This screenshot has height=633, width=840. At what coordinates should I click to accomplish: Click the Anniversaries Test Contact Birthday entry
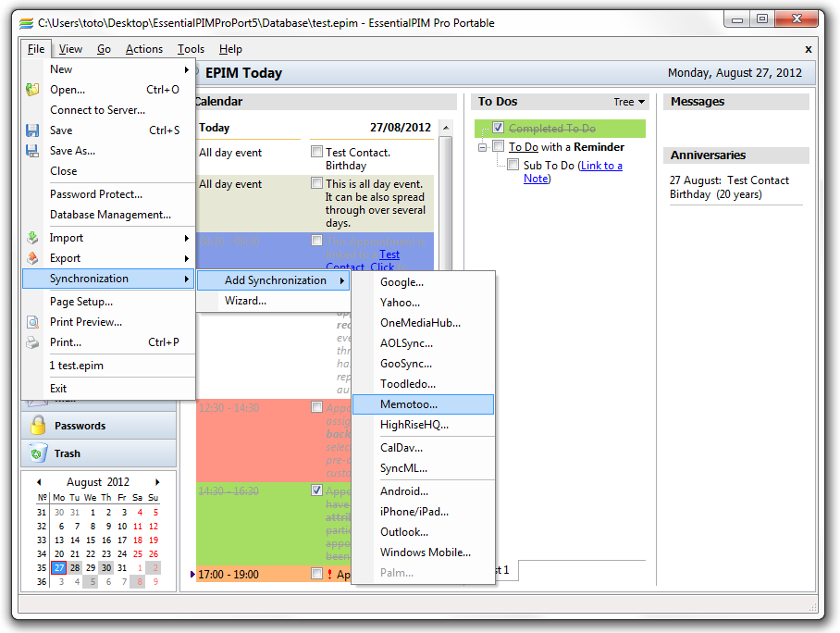[729, 188]
